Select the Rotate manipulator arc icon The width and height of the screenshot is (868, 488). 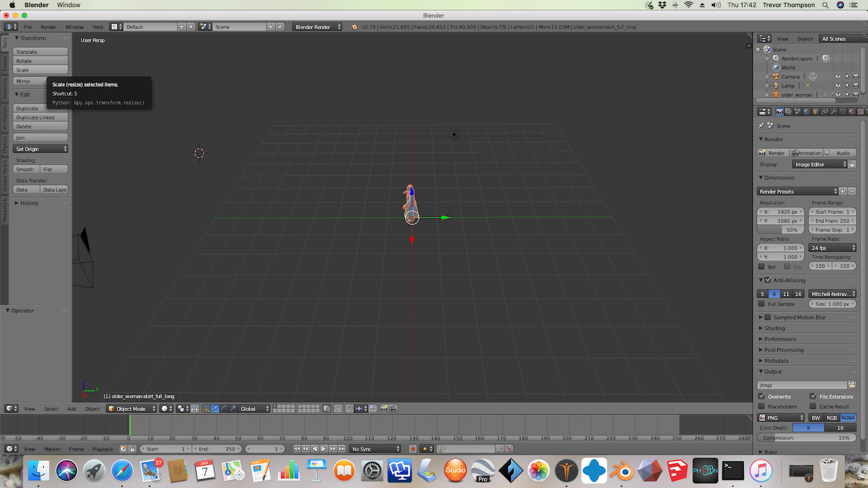[224, 408]
